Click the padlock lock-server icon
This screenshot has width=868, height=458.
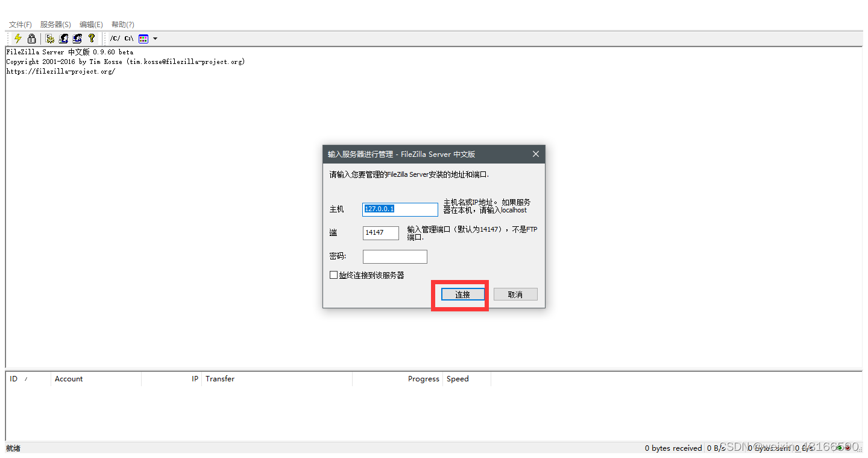(31, 39)
